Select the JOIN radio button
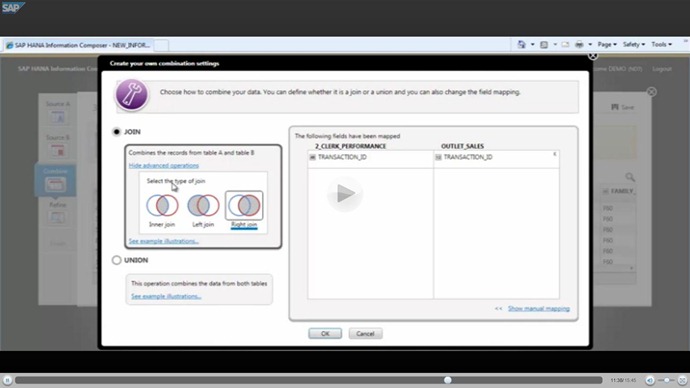The width and height of the screenshot is (690, 388). [x=117, y=132]
